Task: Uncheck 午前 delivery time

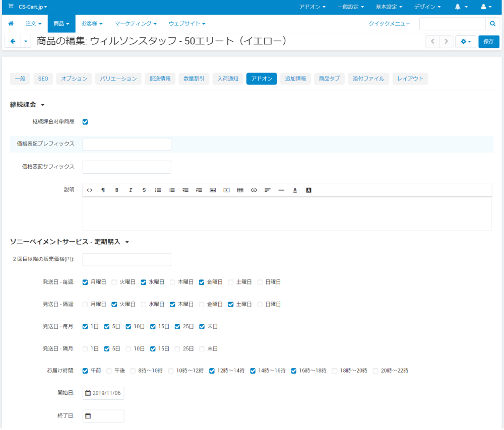Action: tap(85, 371)
